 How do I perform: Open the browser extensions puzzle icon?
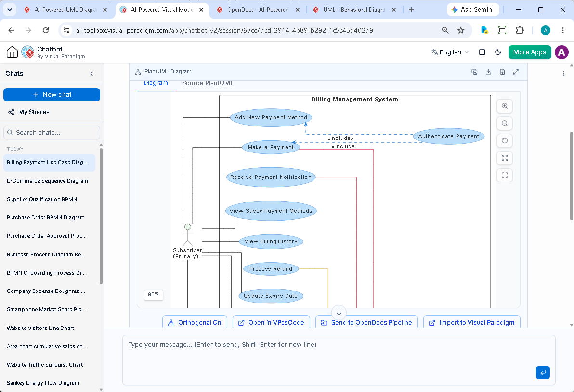tap(520, 30)
